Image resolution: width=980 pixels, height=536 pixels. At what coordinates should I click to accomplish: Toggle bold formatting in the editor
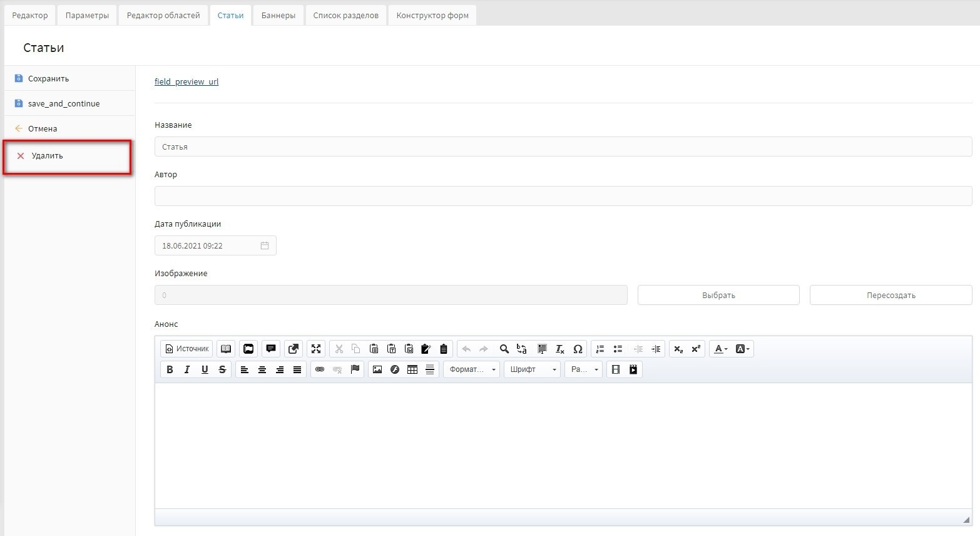tap(170, 369)
